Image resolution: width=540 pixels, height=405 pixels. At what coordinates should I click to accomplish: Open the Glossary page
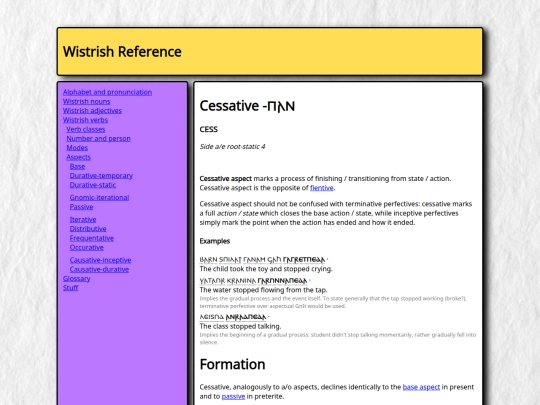[76, 279]
